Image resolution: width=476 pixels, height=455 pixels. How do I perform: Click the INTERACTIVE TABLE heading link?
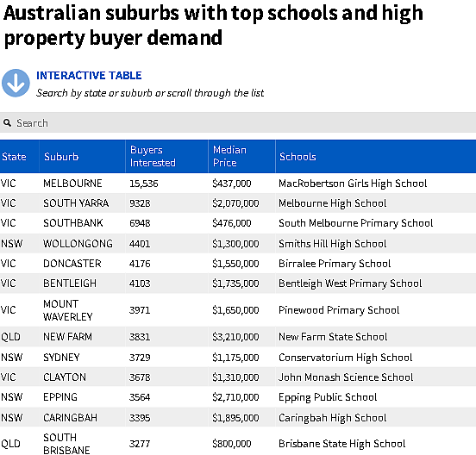pyautogui.click(x=89, y=75)
